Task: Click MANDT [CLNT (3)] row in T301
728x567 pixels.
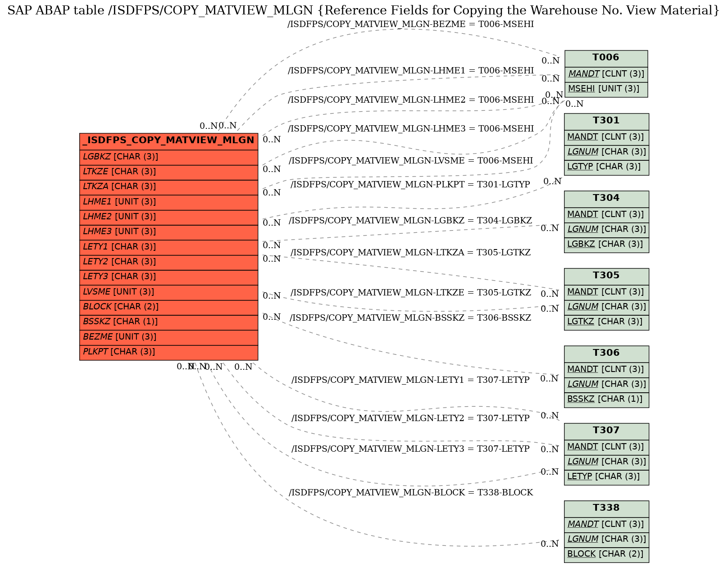Action: click(x=606, y=137)
